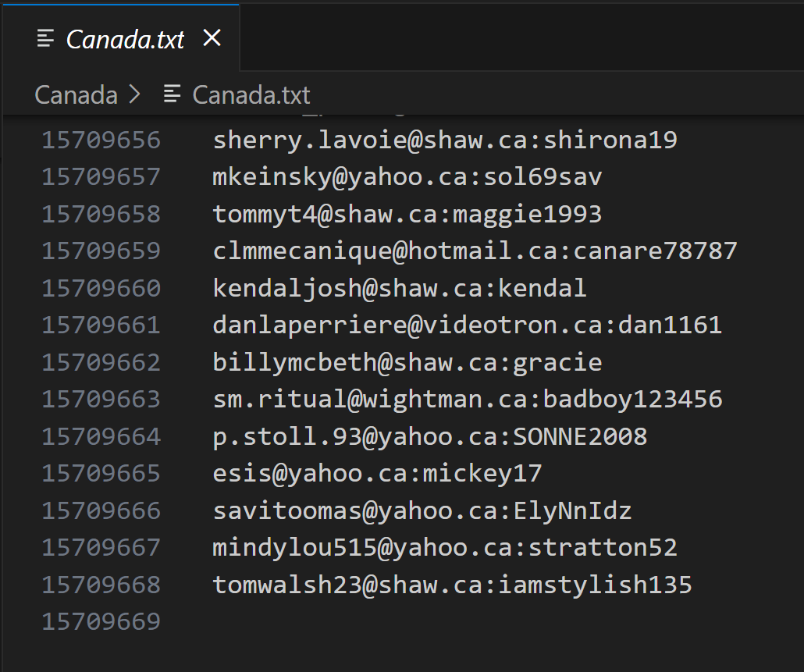Viewport: 804px width, 672px height.
Task: Click line number 15709656 in the gutter
Action: 101,140
